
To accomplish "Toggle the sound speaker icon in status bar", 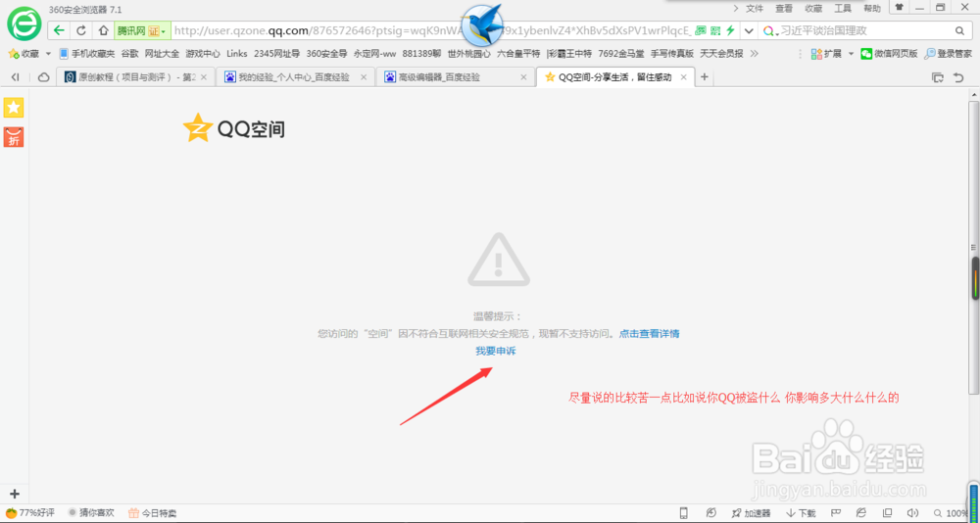I will point(911,513).
